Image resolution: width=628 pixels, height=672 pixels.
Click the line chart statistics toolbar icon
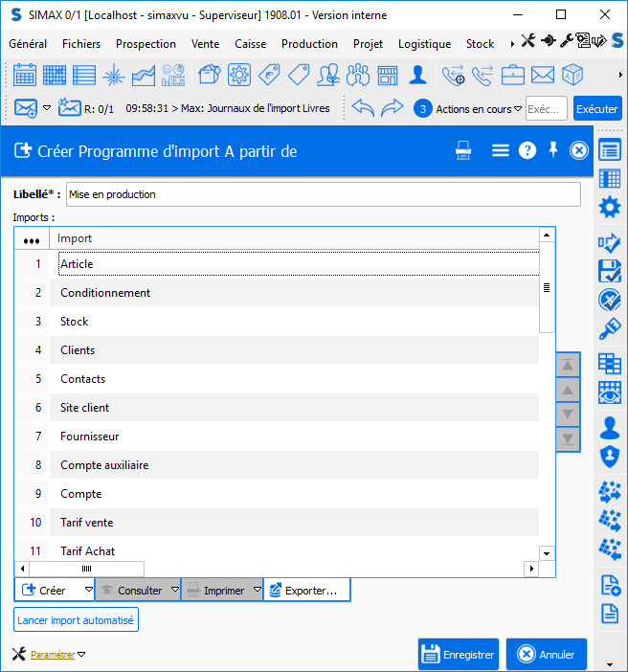144,75
